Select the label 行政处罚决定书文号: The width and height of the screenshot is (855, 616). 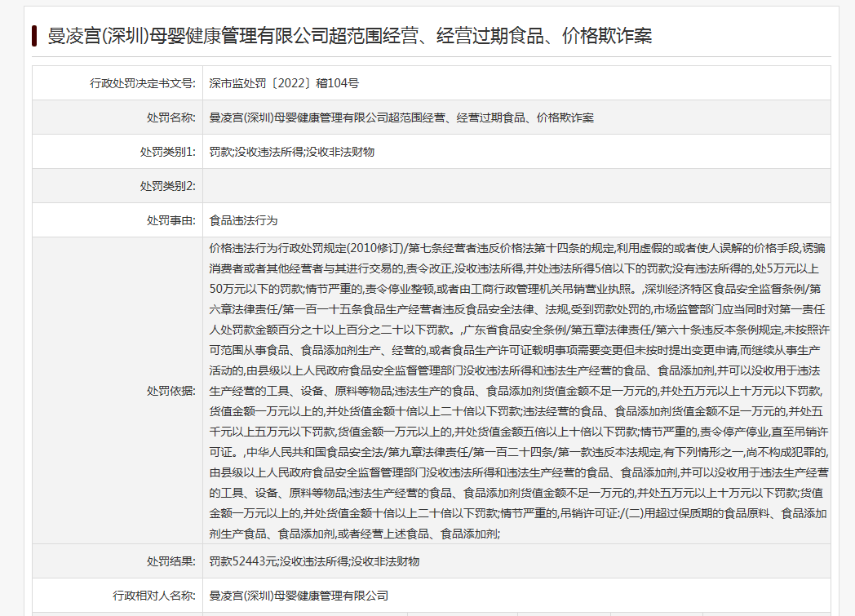(x=142, y=83)
